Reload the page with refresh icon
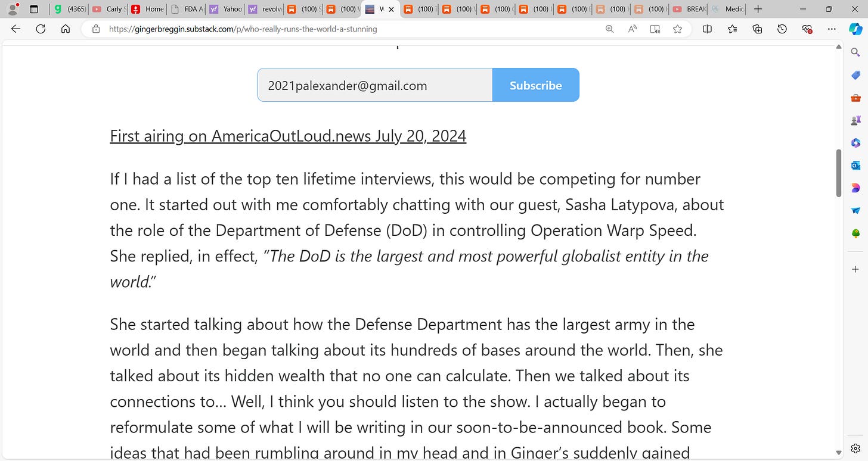 (41, 29)
